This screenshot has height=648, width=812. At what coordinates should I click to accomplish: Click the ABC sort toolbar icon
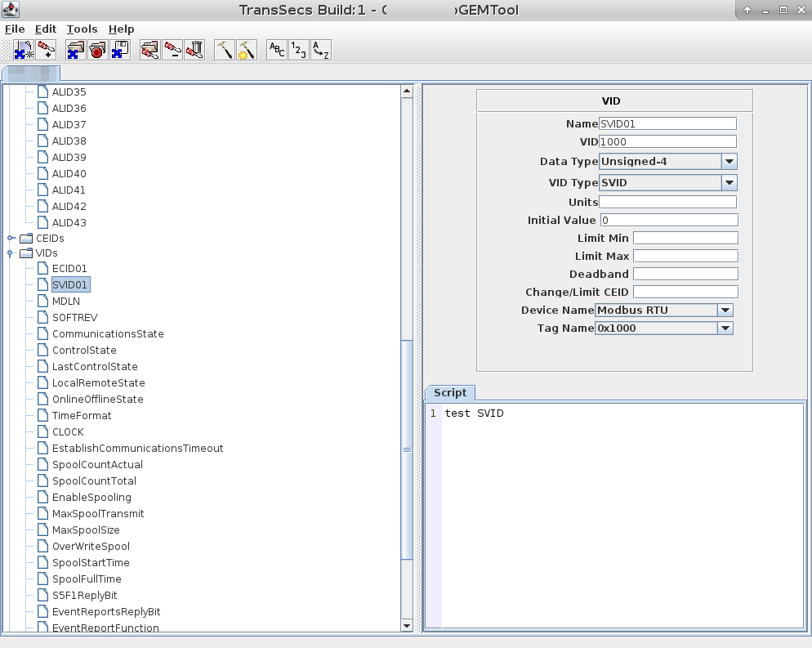[x=278, y=50]
